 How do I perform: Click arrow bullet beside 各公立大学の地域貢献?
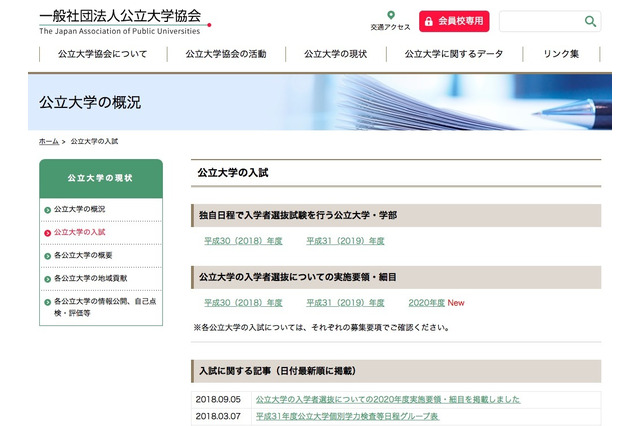47,279
